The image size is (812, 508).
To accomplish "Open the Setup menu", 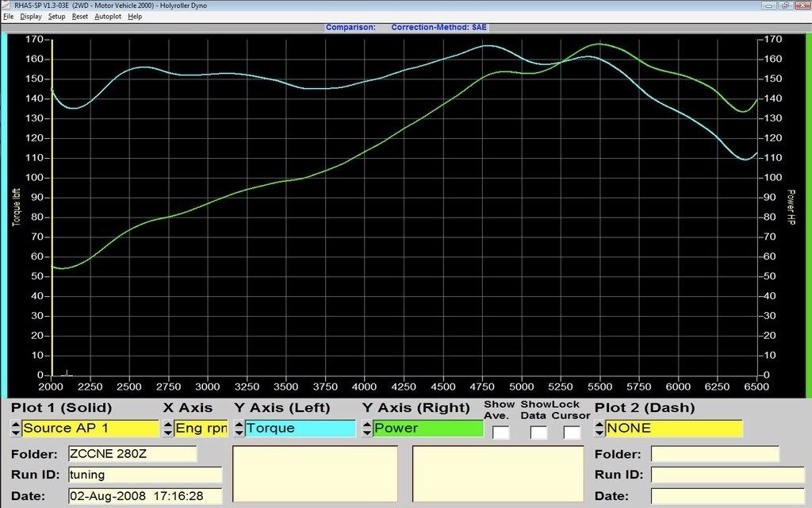I will pyautogui.click(x=56, y=17).
